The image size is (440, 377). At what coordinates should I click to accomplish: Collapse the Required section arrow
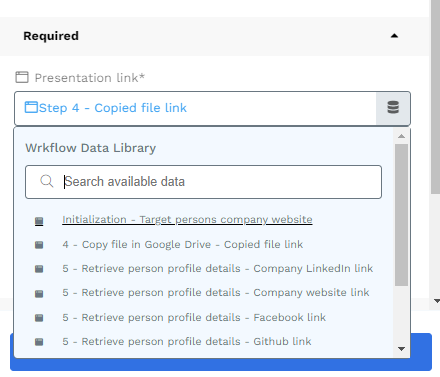pos(394,36)
